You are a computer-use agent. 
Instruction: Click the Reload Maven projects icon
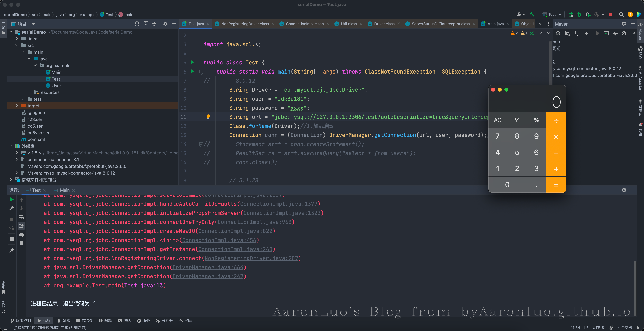(x=558, y=33)
